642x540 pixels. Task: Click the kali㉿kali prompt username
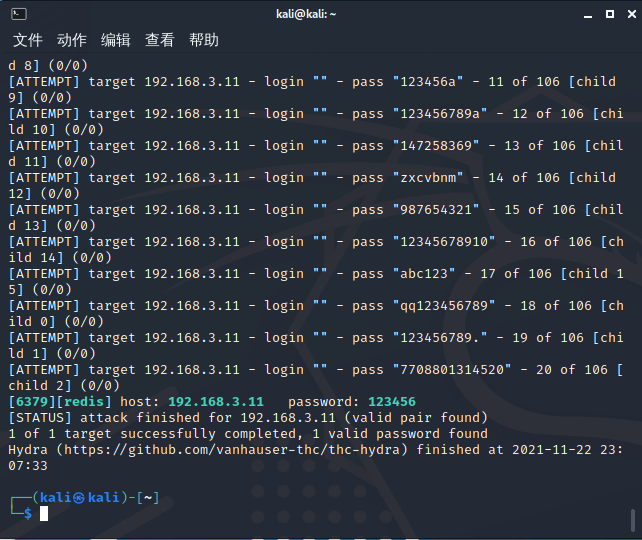coord(79,497)
